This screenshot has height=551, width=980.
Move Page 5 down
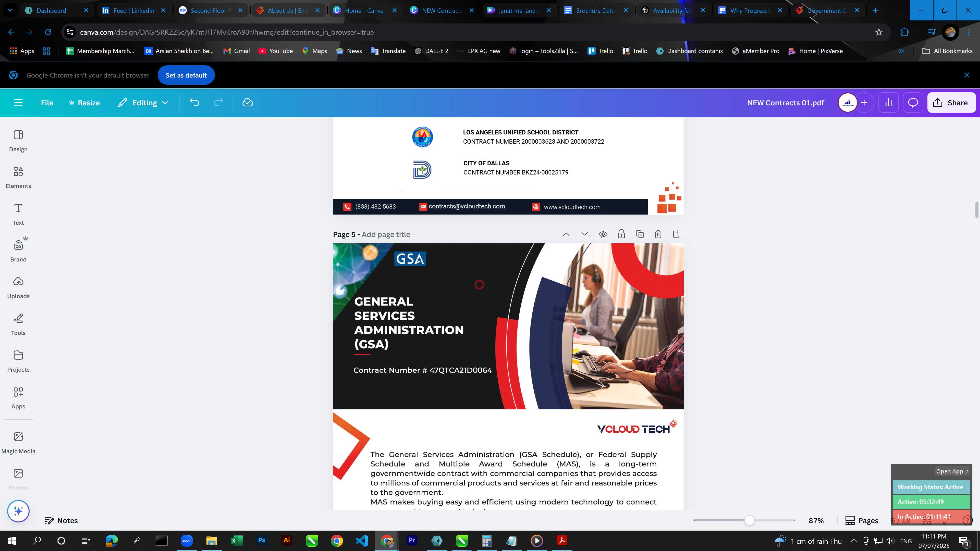coord(584,234)
